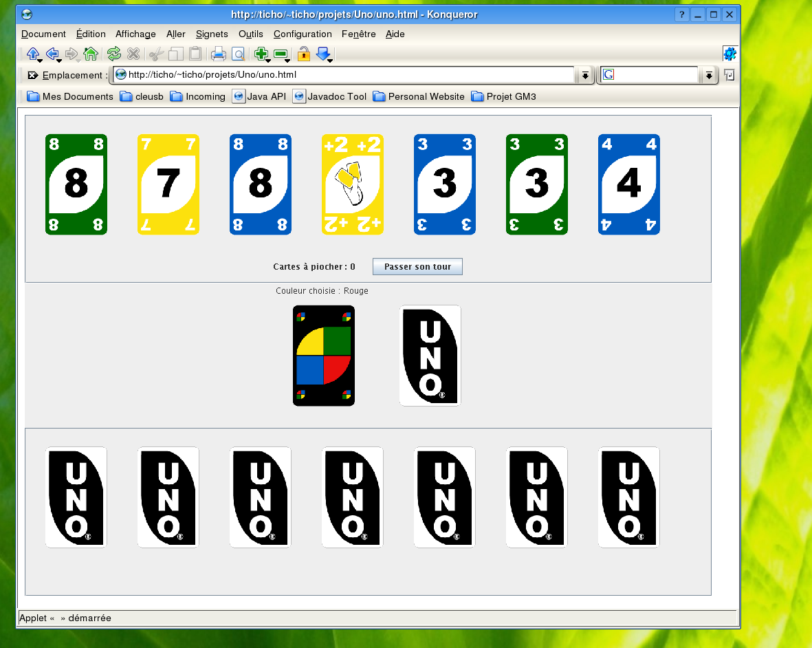Image resolution: width=812 pixels, height=648 pixels.
Task: Choose the search engine via the Google G icon
Action: point(608,74)
